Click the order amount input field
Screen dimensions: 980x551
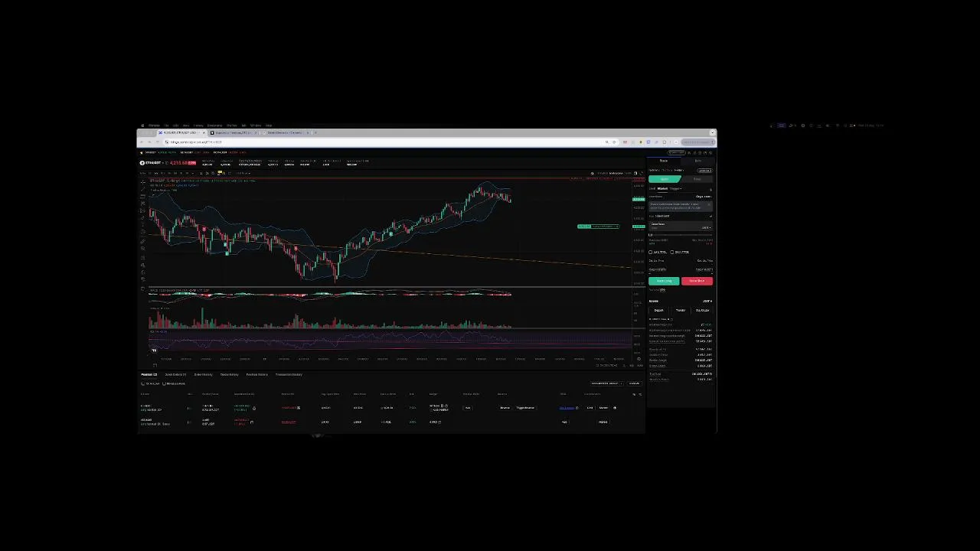681,227
